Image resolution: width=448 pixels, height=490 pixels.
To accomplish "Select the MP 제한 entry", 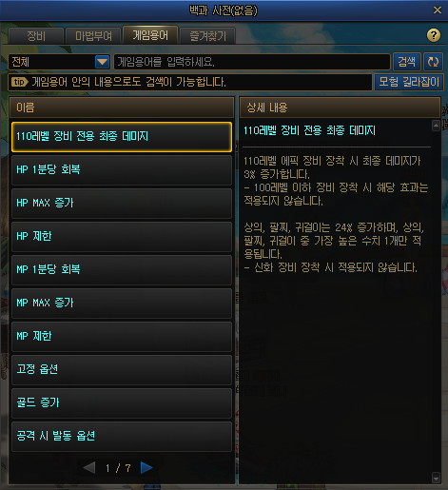I will click(122, 337).
